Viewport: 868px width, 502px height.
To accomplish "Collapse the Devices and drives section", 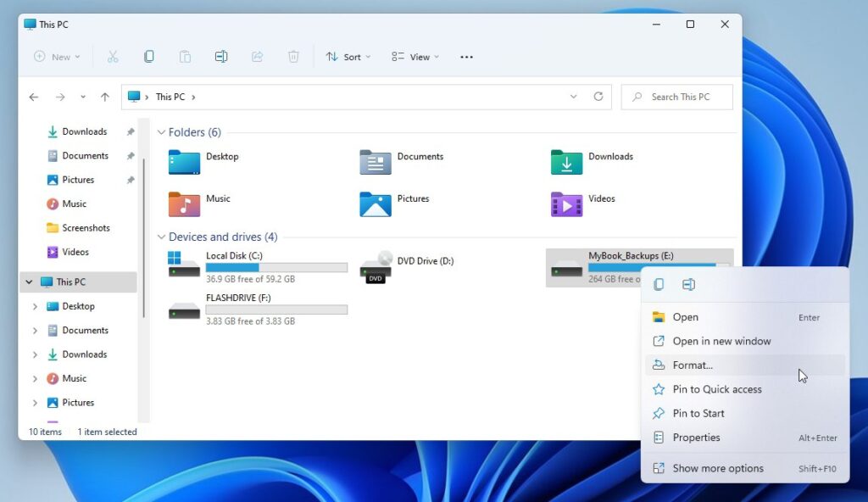I will click(161, 237).
